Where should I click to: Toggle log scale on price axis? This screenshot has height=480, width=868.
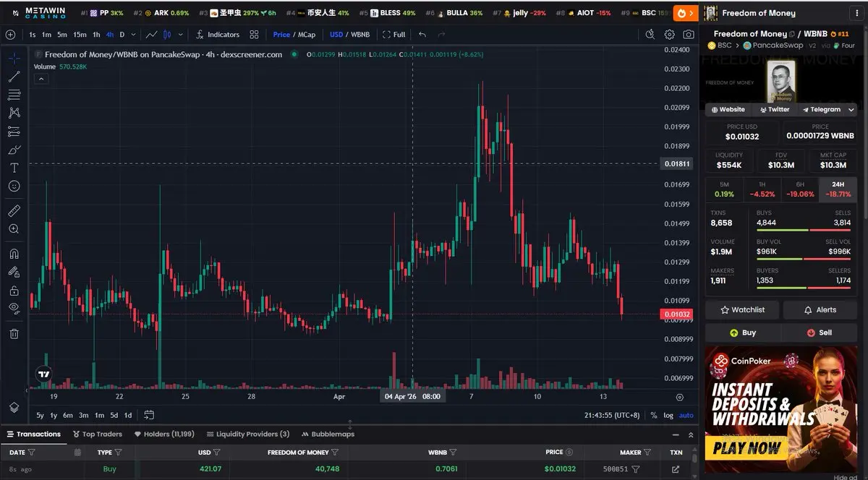668,415
